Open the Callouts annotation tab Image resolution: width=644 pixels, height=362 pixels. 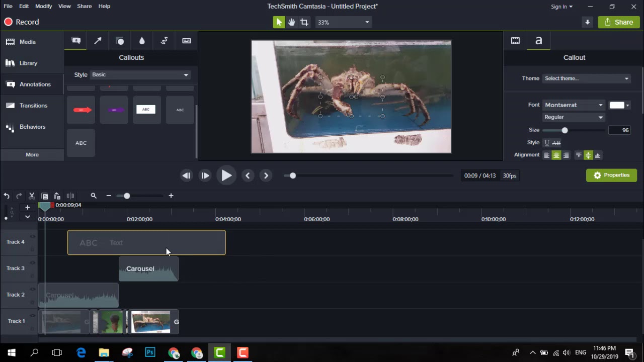click(76, 41)
